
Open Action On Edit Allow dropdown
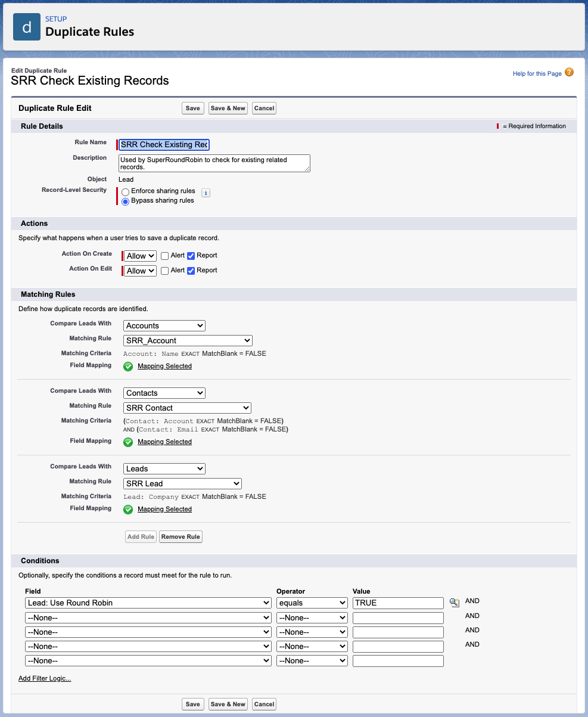pos(141,271)
